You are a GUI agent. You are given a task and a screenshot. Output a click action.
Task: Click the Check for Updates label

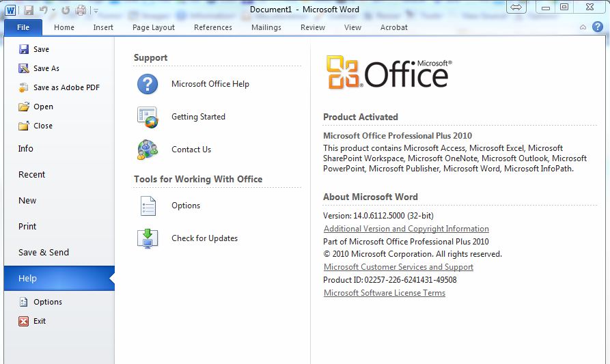pyautogui.click(x=205, y=238)
